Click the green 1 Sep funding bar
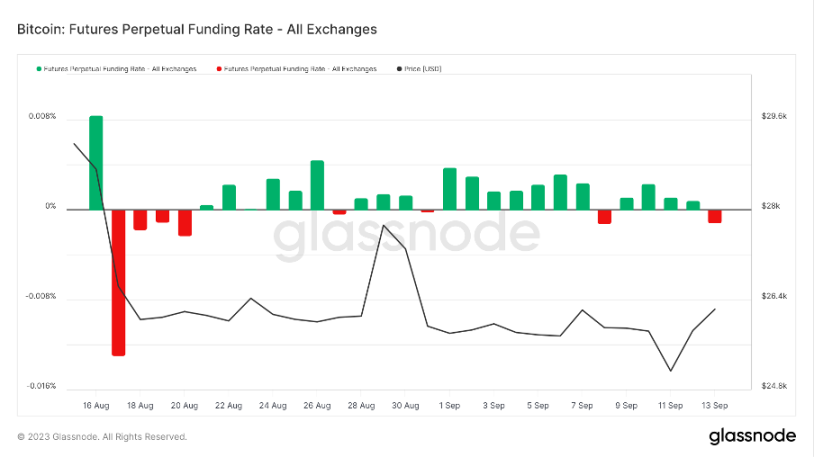Image resolution: width=814 pixels, height=457 pixels. click(450, 189)
